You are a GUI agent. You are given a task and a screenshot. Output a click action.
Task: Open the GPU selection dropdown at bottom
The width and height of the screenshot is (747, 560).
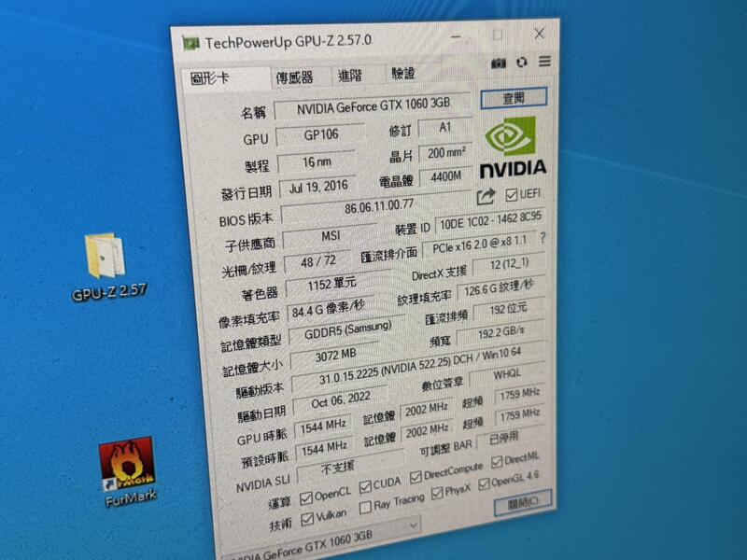point(413,525)
